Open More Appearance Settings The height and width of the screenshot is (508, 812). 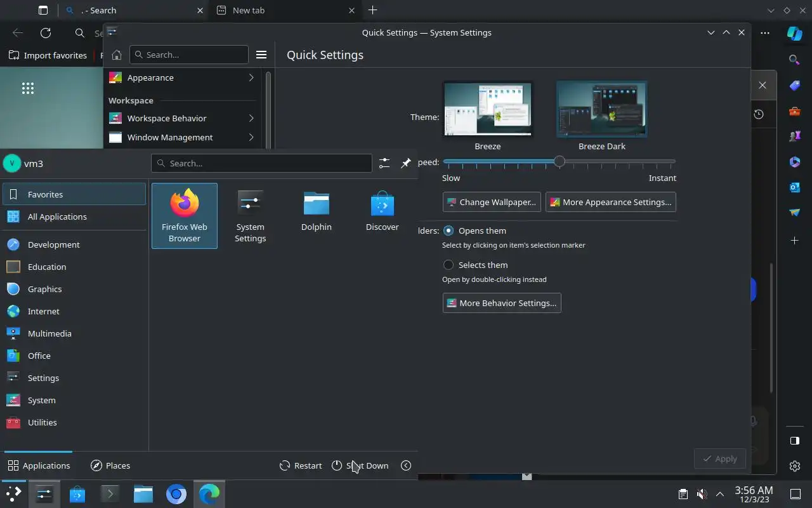pos(610,202)
